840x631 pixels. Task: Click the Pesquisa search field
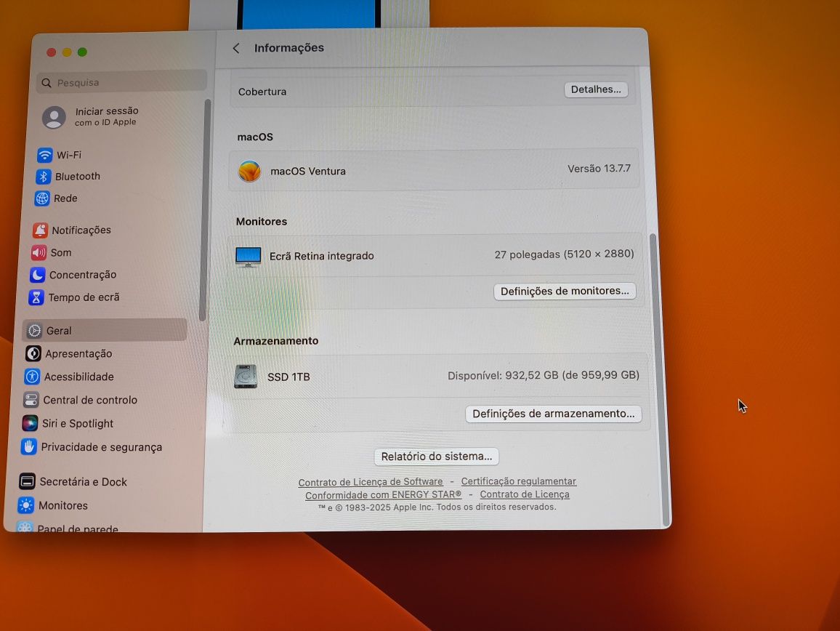[x=122, y=83]
